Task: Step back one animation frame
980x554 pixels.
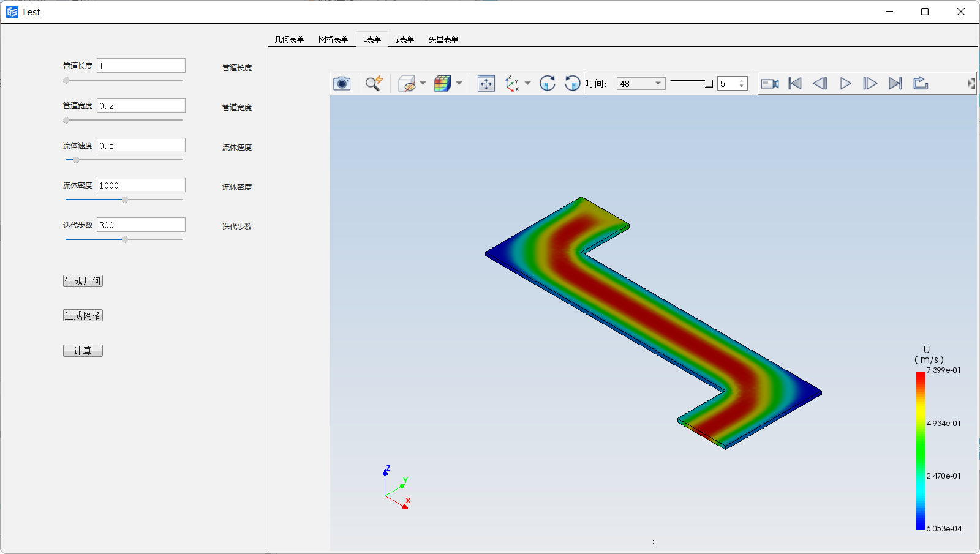Action: point(820,83)
